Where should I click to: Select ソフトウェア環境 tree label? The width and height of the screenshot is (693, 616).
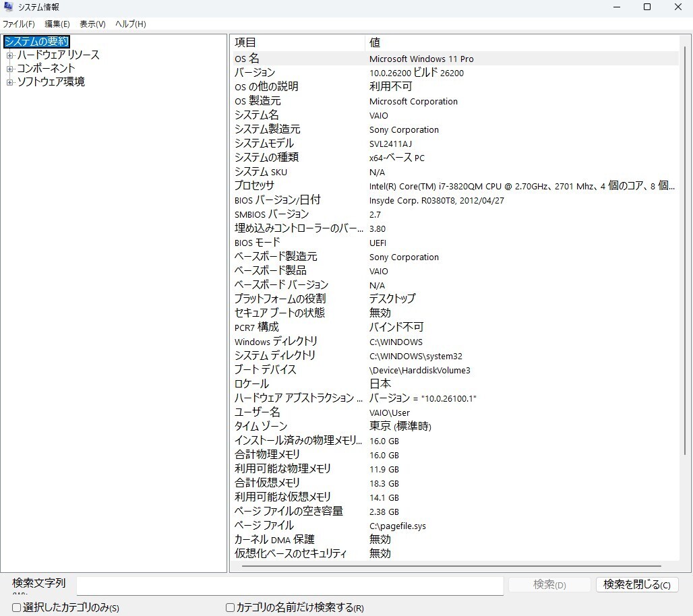click(51, 82)
